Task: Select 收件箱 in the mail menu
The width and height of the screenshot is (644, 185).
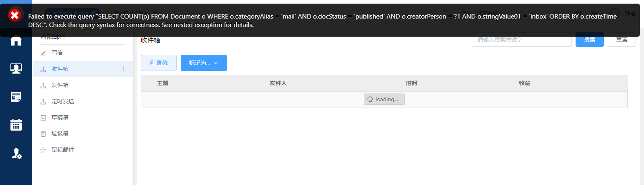Action: [60, 69]
